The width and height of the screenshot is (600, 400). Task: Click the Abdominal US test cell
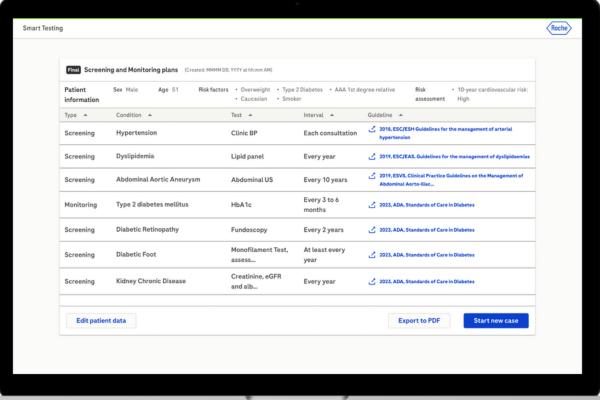coord(252,180)
